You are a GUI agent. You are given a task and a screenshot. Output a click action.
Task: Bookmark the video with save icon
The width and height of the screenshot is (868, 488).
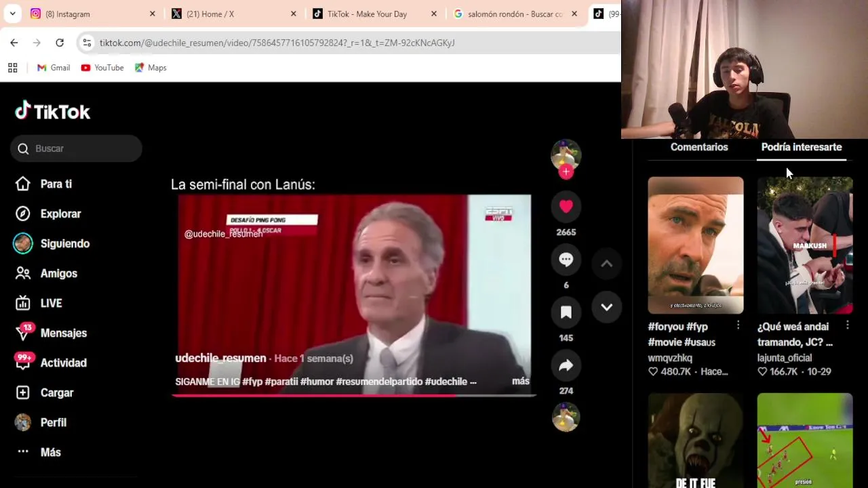(x=566, y=312)
